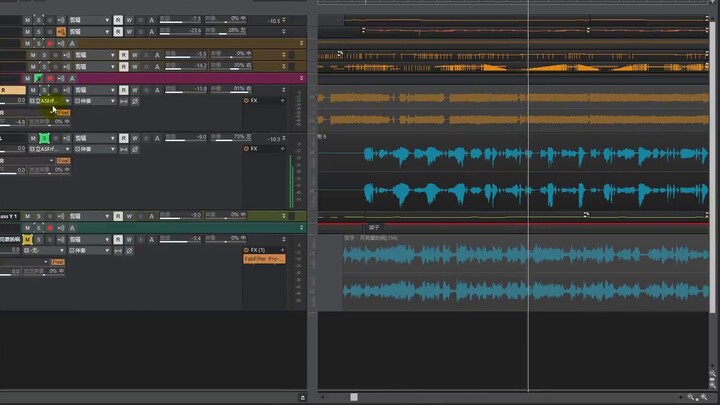
Task: Click the horizontal zoom out magnifier icon
Action: point(691,397)
